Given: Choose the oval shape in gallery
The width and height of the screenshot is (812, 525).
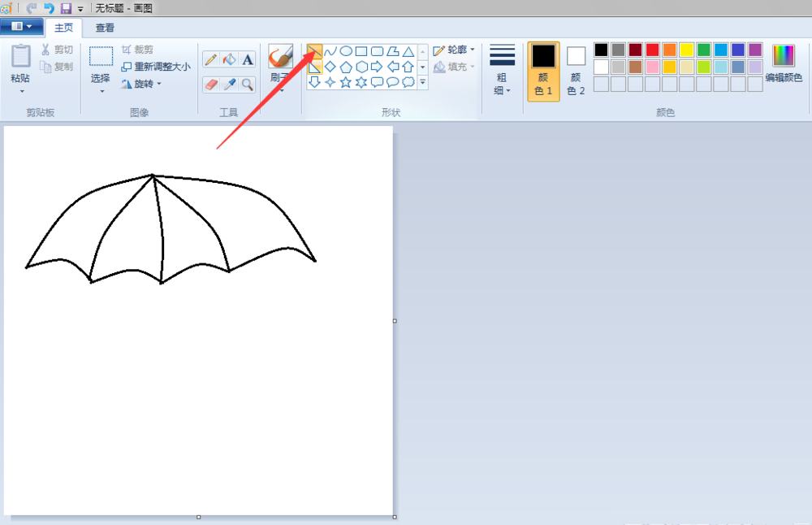Looking at the screenshot, I should click(x=346, y=51).
